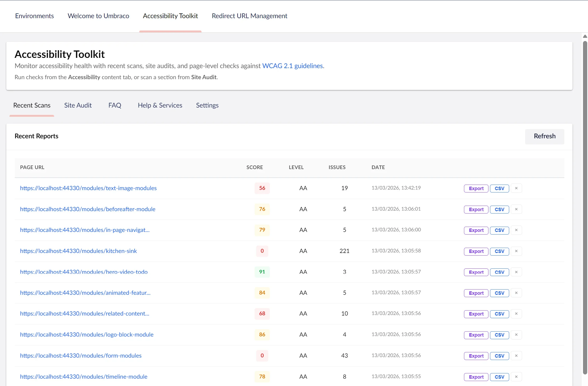The height and width of the screenshot is (386, 588).
Task: Switch to the Site Audit tab
Action: (78, 105)
